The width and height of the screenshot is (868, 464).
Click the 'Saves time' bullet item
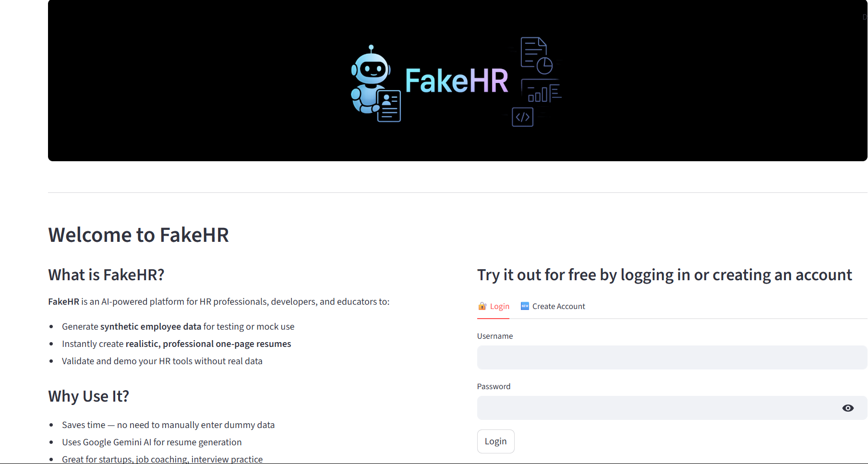pos(168,425)
